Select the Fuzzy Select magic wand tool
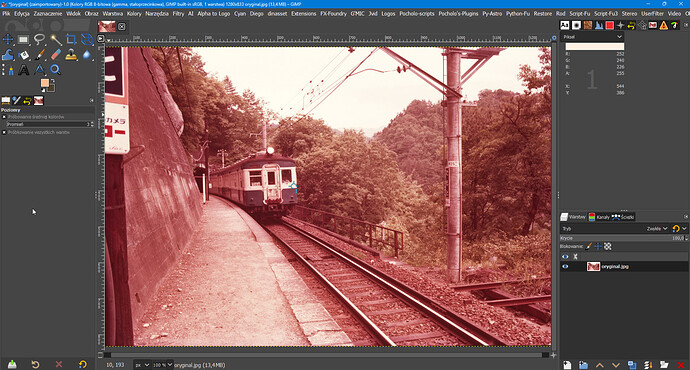Screen dimensions: 690x370 tap(55, 40)
